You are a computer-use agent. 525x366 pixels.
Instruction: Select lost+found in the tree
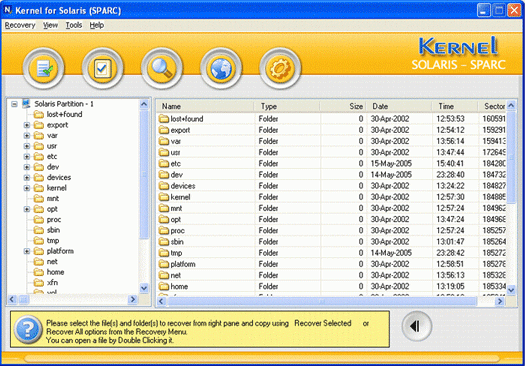[64, 115]
